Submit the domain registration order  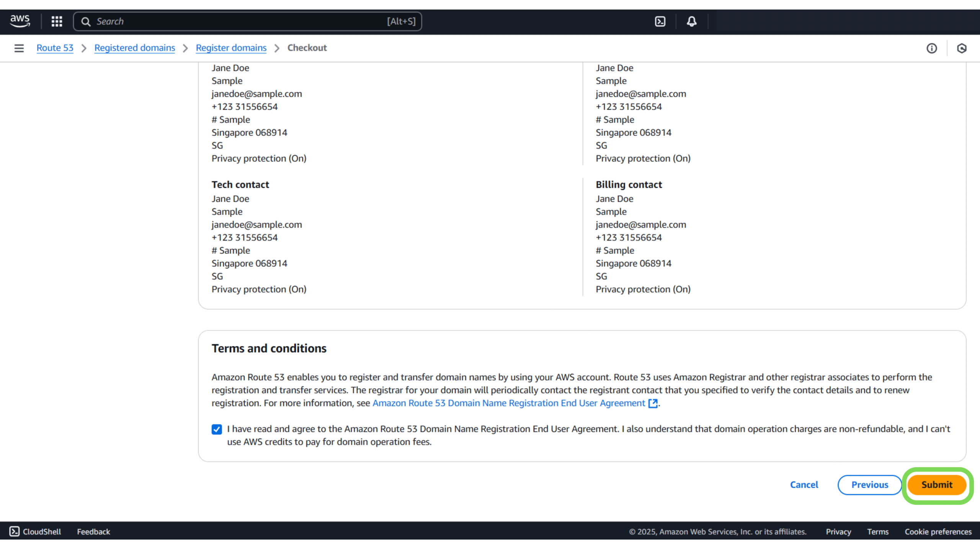tap(937, 485)
